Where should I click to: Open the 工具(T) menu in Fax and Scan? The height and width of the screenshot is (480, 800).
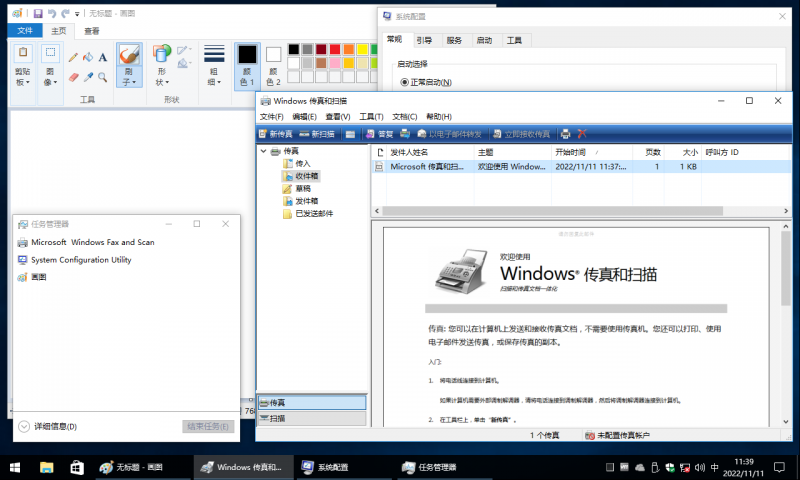tap(371, 117)
